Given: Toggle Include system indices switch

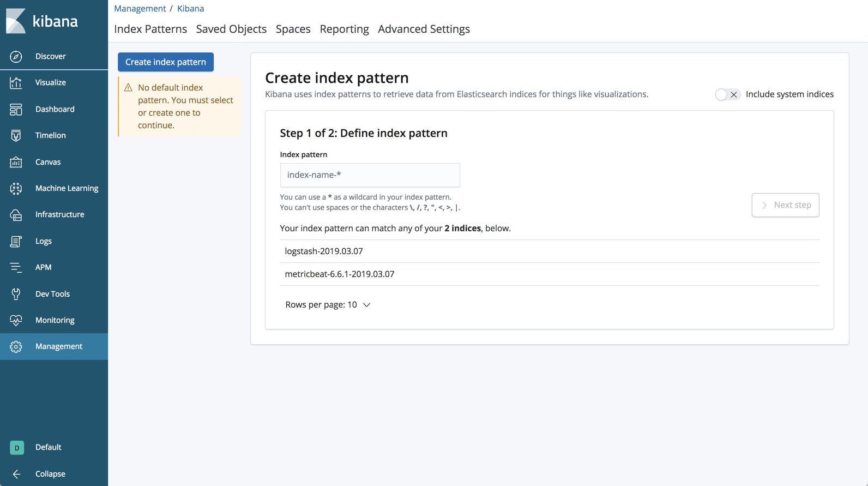Looking at the screenshot, I should (727, 94).
